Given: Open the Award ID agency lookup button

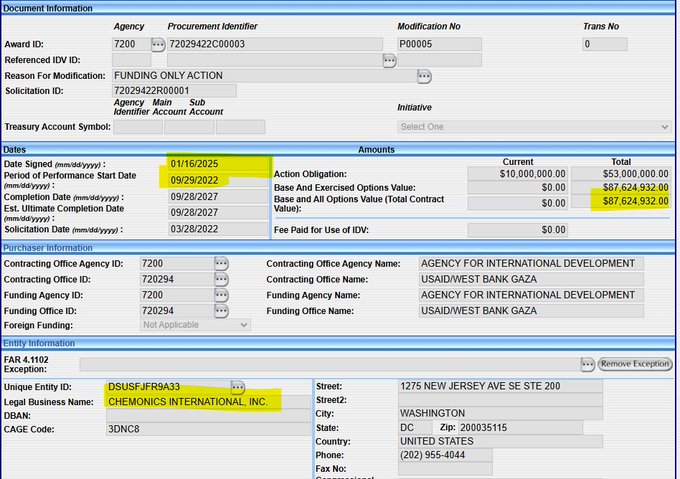Looking at the screenshot, I should coord(158,44).
